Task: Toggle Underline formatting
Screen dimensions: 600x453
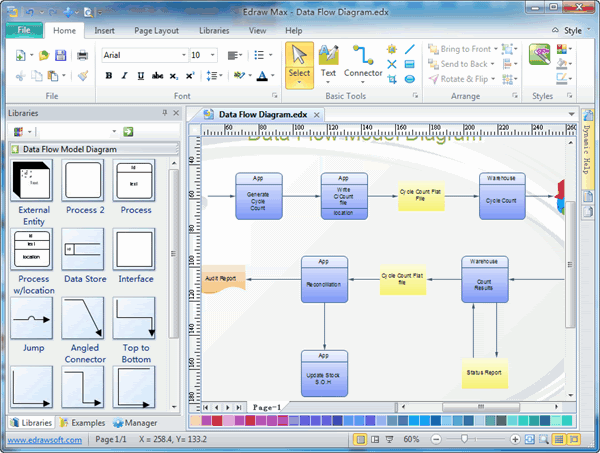Action: (x=140, y=76)
